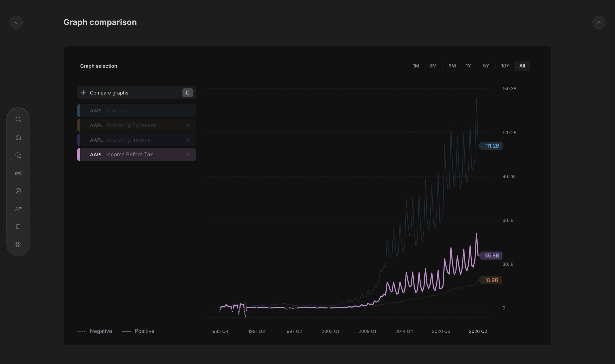Image resolution: width=615 pixels, height=364 pixels.
Task: Open the chat bubbles sidebar icon
Action: [18, 155]
